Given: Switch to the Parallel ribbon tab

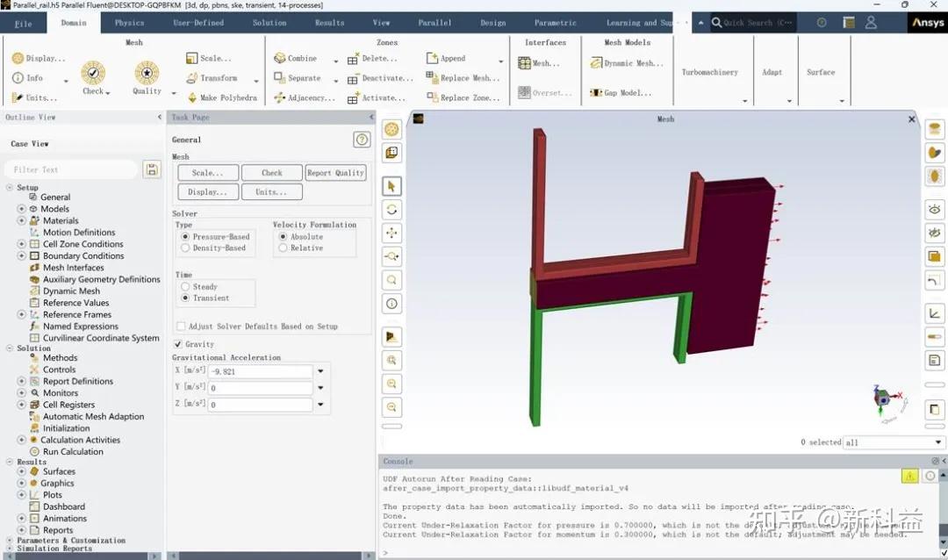Looking at the screenshot, I should click(434, 23).
